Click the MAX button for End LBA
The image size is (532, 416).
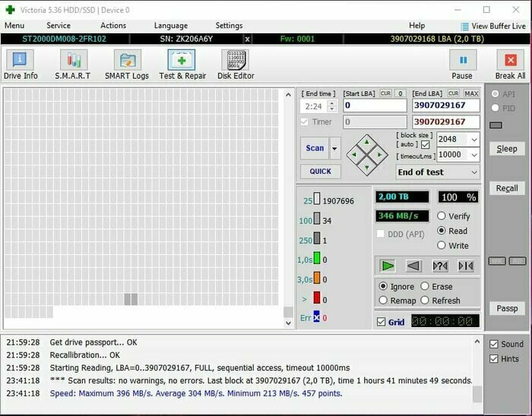[471, 93]
